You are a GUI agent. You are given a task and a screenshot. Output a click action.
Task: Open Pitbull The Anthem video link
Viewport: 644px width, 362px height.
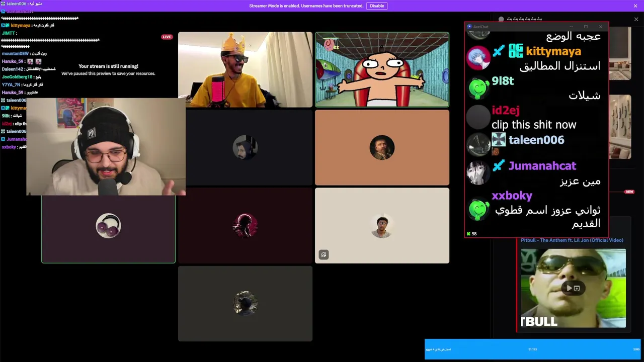point(572,240)
